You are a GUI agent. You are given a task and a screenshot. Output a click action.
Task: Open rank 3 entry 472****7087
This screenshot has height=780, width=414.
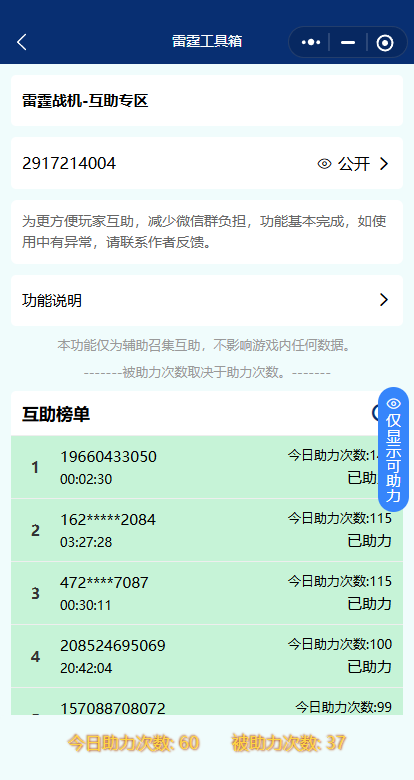point(207,593)
